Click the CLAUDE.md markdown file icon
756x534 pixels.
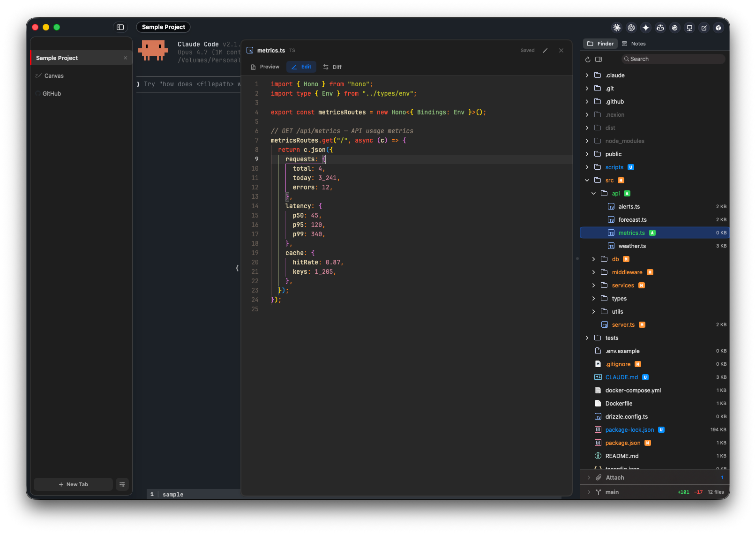click(598, 377)
